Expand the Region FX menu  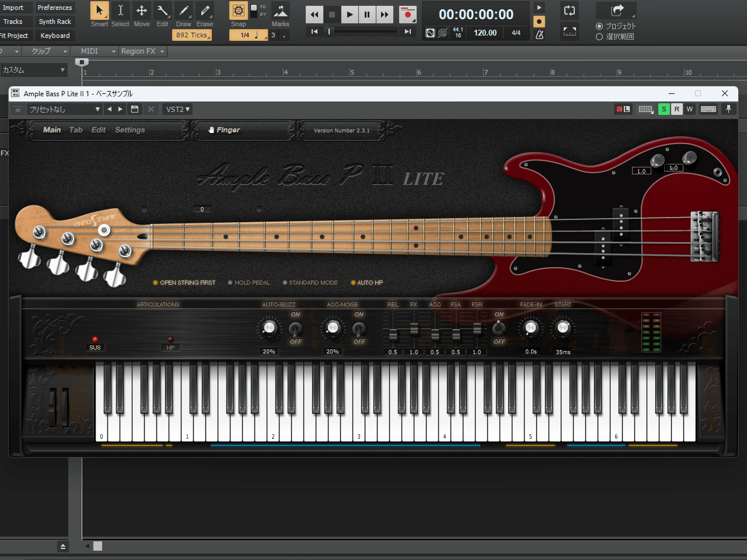[x=142, y=51]
